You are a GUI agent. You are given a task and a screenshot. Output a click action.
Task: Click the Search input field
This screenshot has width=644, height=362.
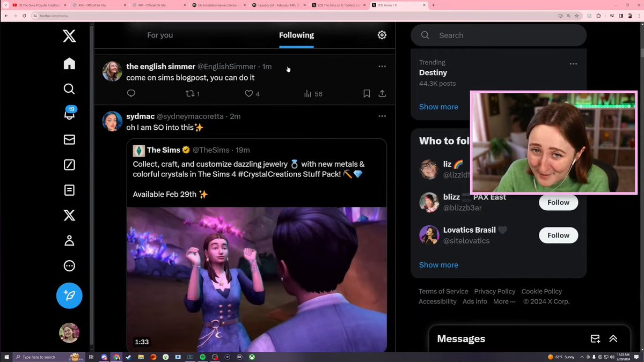tap(499, 35)
